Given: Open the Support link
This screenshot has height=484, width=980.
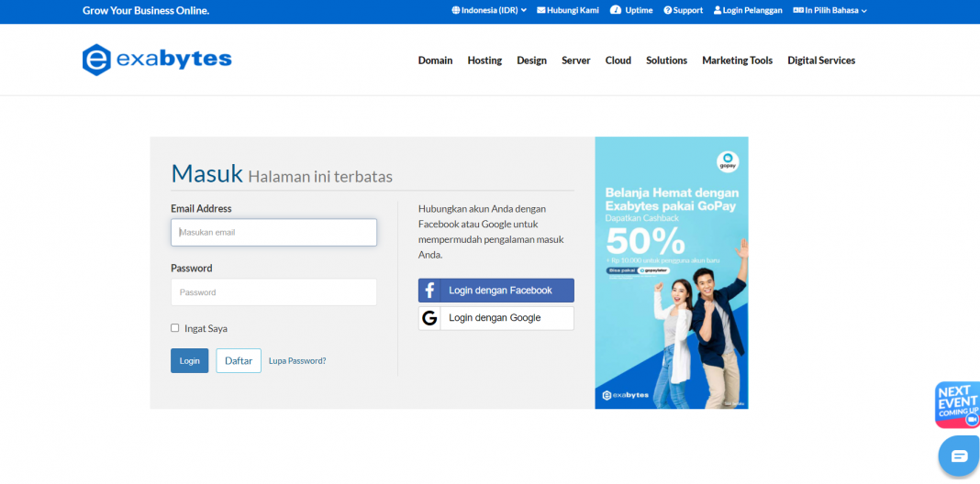Looking at the screenshot, I should [683, 11].
